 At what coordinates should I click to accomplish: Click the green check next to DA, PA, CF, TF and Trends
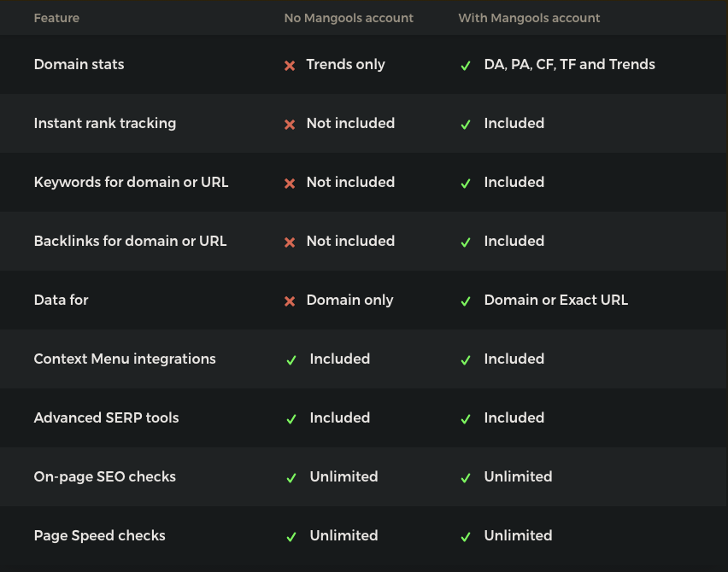coord(466,66)
